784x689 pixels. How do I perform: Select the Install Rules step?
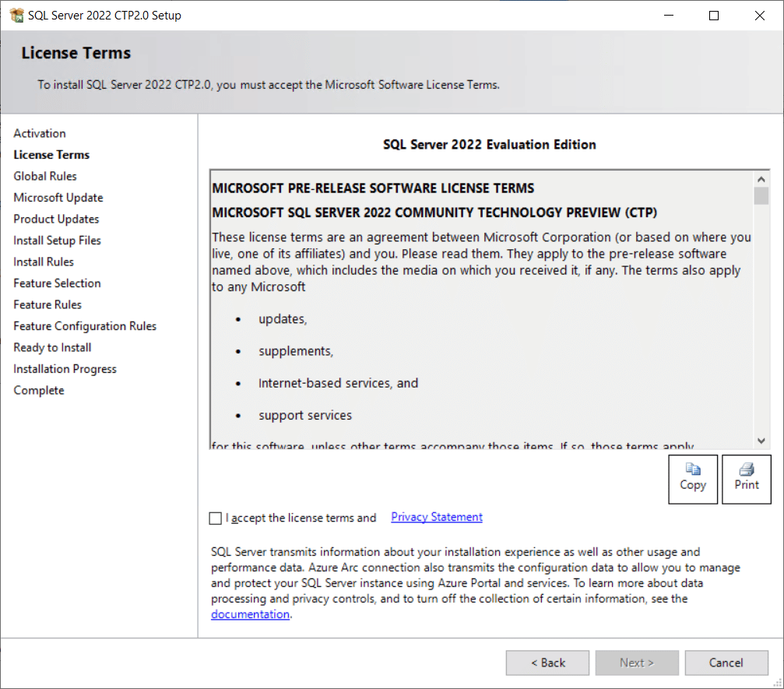pos(44,262)
